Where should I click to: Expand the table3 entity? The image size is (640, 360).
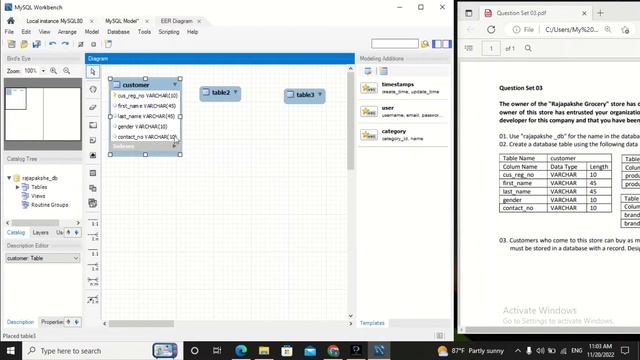320,94
